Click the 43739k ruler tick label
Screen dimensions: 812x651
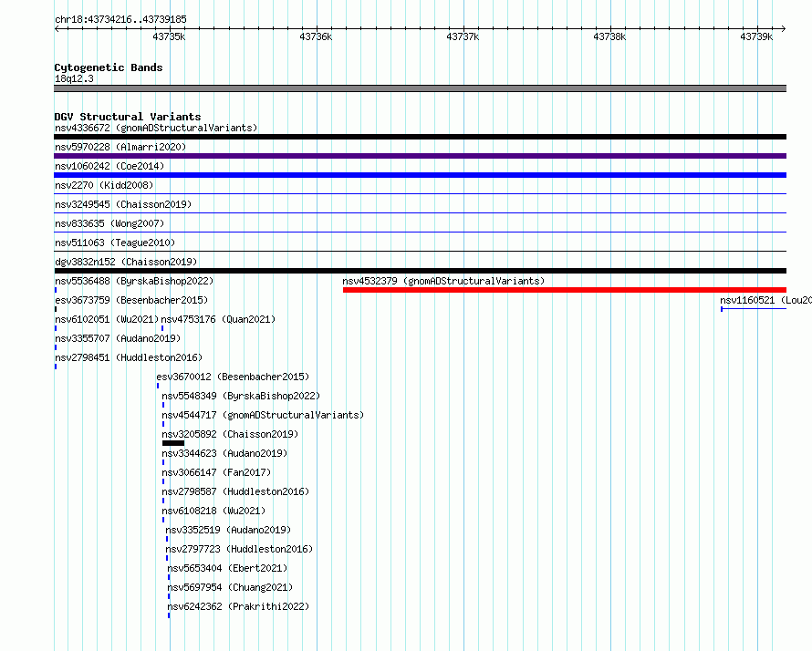pyautogui.click(x=756, y=36)
